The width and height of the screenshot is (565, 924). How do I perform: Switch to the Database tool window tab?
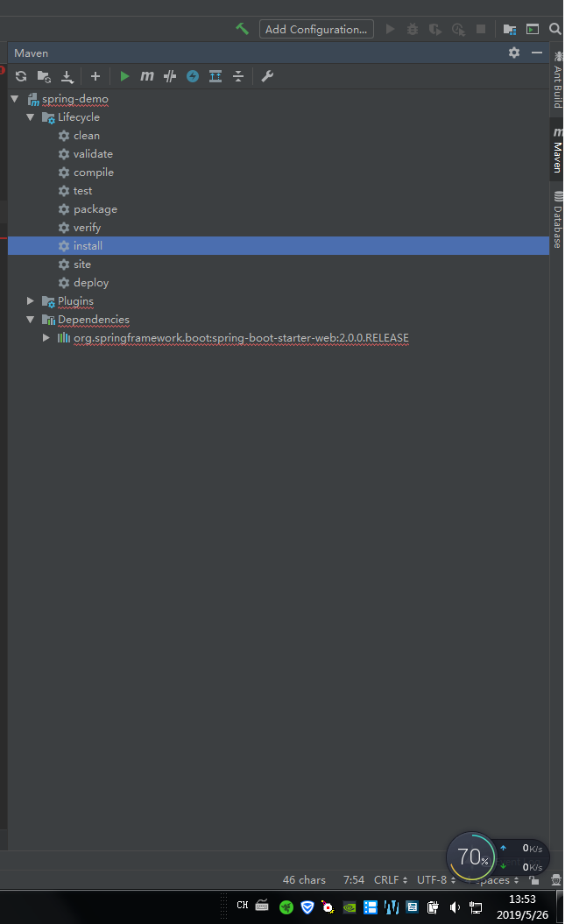pyautogui.click(x=558, y=217)
